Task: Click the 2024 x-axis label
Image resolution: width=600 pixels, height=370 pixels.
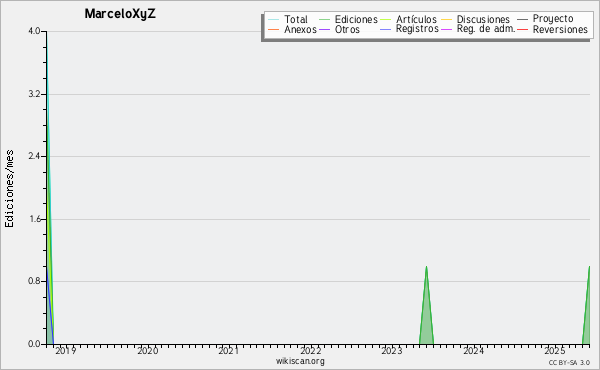Action: [473, 350]
